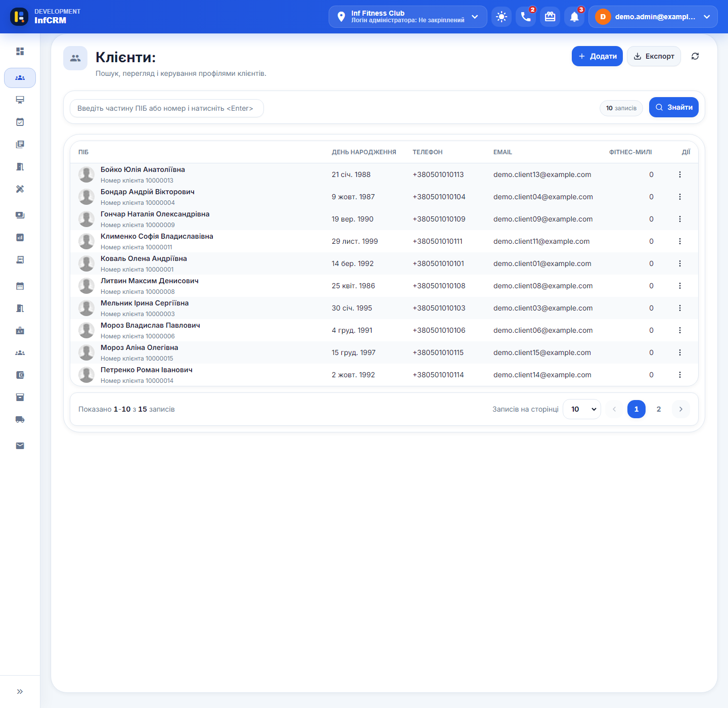
Task: Click the Клієнти page header icon
Action: tap(75, 58)
